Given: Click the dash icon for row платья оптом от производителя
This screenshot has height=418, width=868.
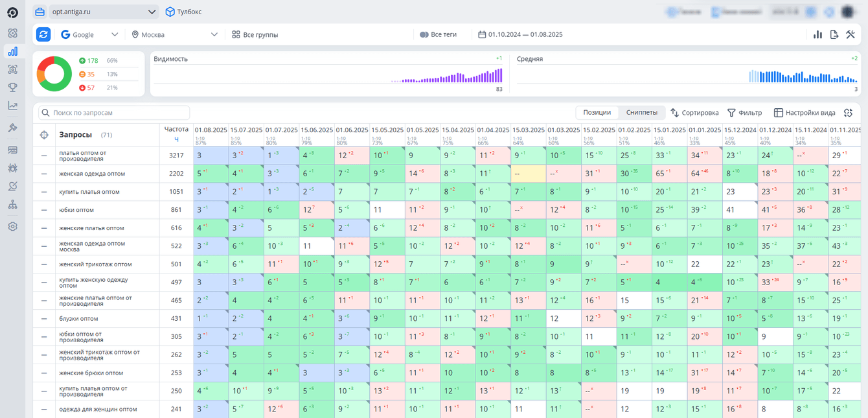Looking at the screenshot, I should tap(44, 156).
